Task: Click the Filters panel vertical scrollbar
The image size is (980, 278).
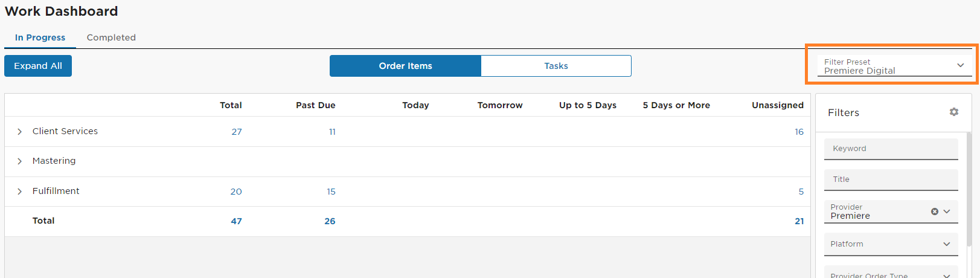Action: pos(969,190)
